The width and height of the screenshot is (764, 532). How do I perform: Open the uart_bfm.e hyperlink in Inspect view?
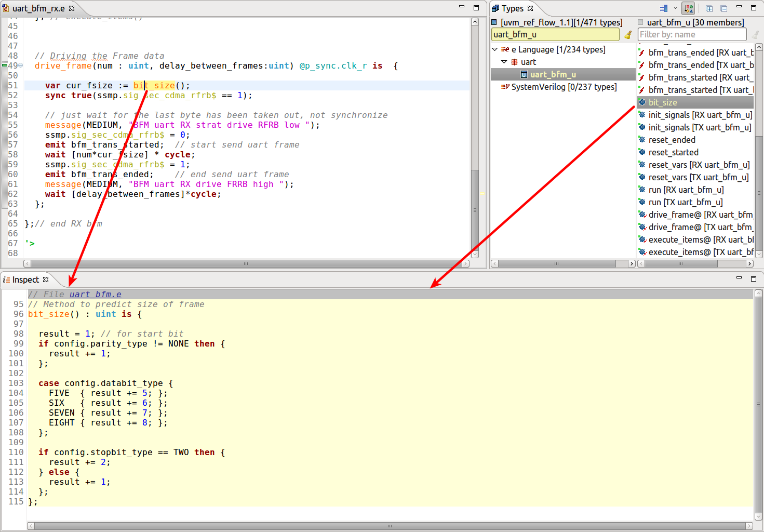point(95,294)
